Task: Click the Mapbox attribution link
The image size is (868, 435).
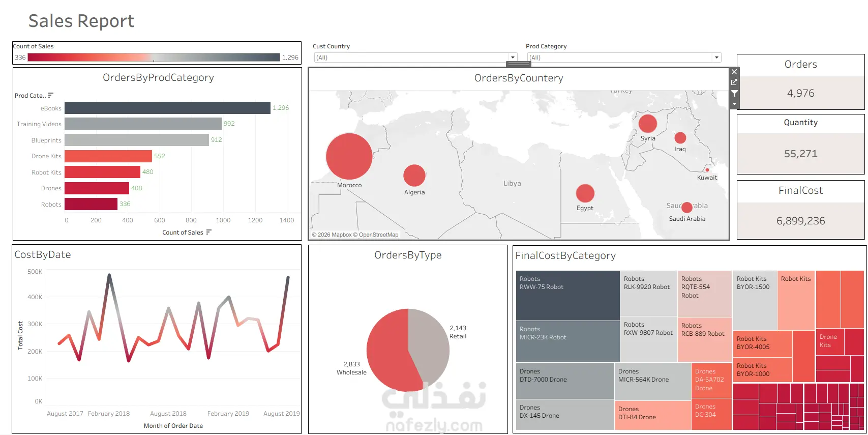Action: point(335,235)
